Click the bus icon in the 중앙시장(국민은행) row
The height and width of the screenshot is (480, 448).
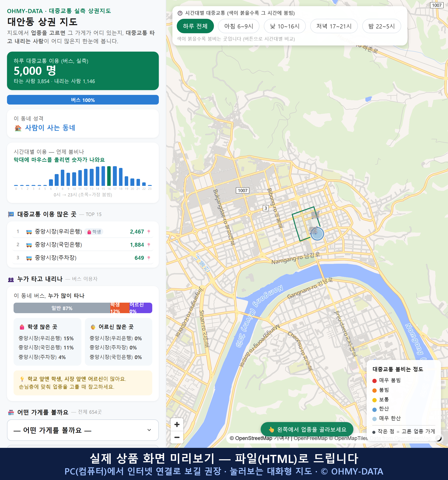click(29, 245)
